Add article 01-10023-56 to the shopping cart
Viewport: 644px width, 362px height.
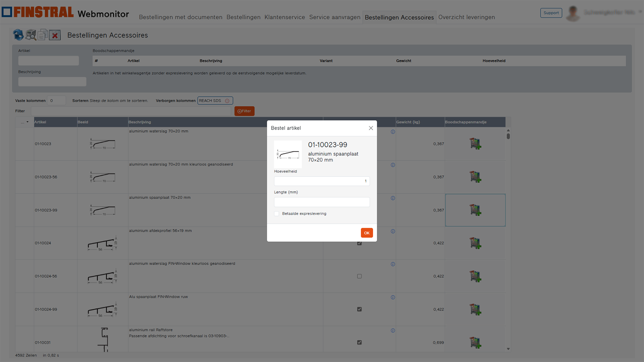[x=475, y=177]
